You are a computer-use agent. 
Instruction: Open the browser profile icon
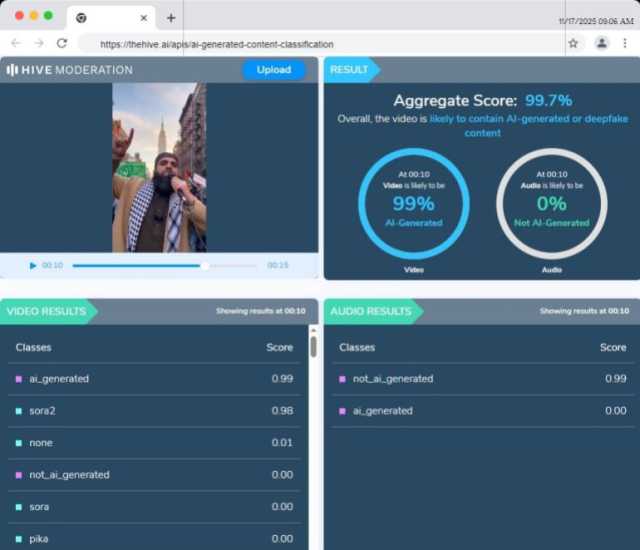click(x=602, y=44)
